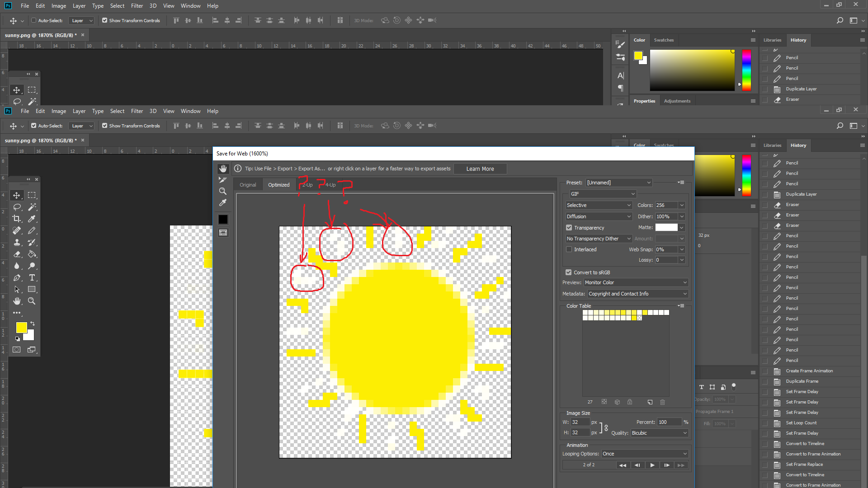
Task: Select the Paint Bucket tool in toolbox
Action: [32, 254]
